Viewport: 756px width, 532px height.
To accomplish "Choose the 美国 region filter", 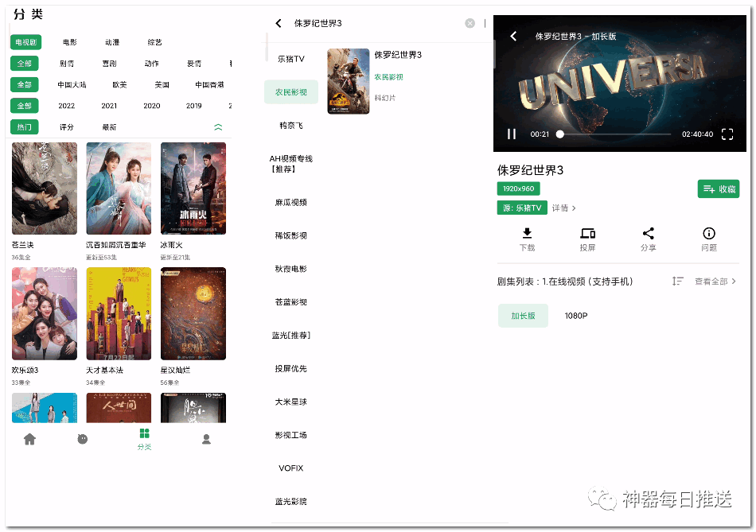I will tap(162, 84).
